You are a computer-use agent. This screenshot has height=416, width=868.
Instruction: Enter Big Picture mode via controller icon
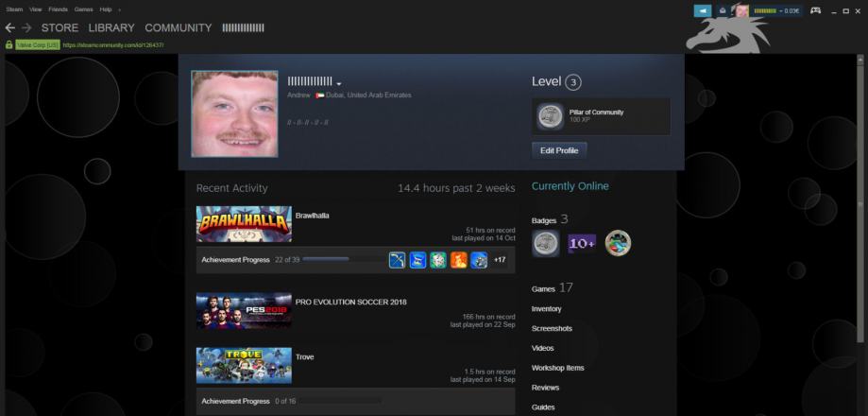(815, 10)
